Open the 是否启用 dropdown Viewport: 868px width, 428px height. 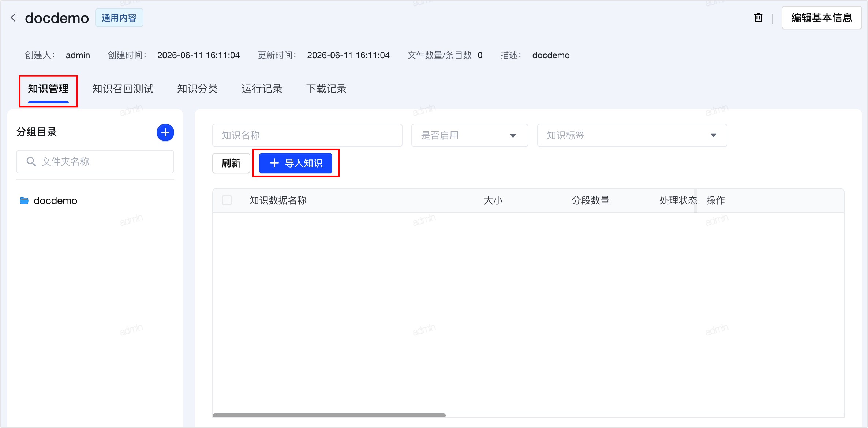click(x=470, y=135)
